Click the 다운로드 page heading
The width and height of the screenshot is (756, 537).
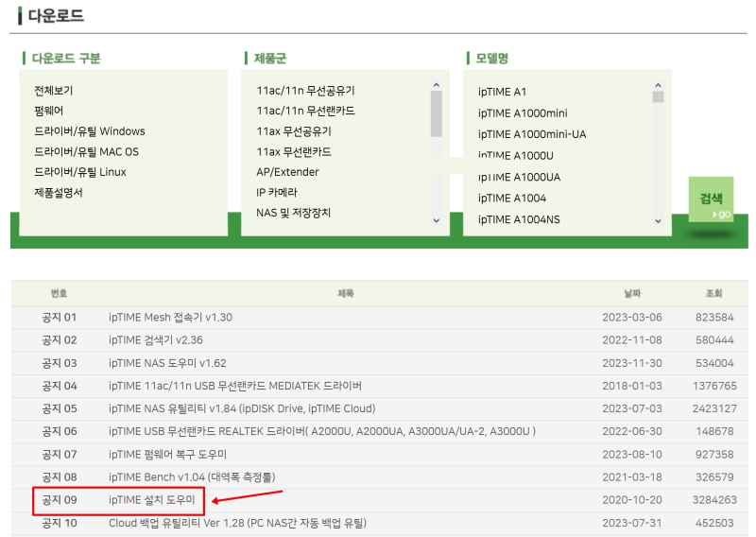(56, 15)
